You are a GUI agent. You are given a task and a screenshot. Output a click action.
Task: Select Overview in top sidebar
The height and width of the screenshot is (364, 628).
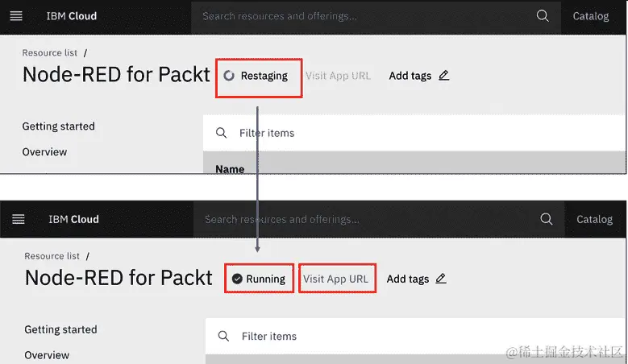click(44, 152)
